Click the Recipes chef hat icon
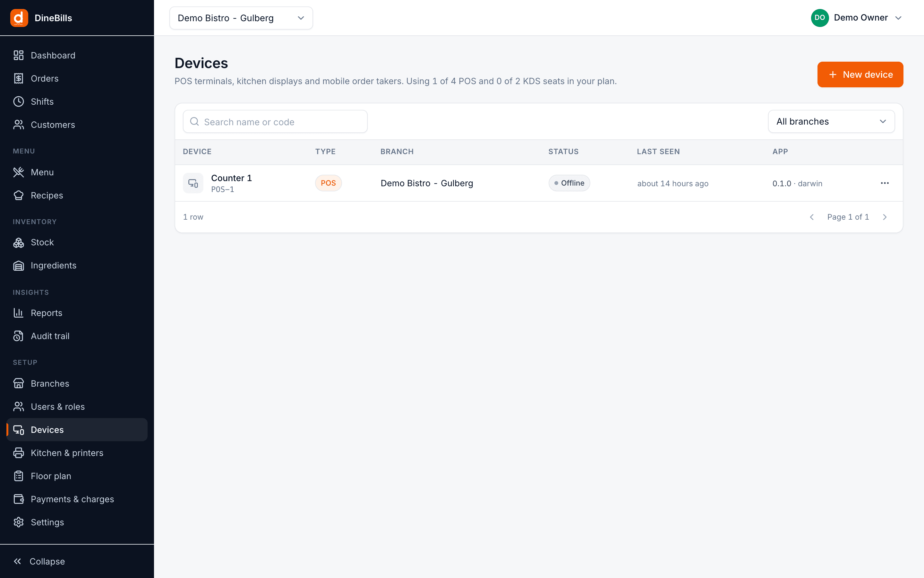 point(19,195)
